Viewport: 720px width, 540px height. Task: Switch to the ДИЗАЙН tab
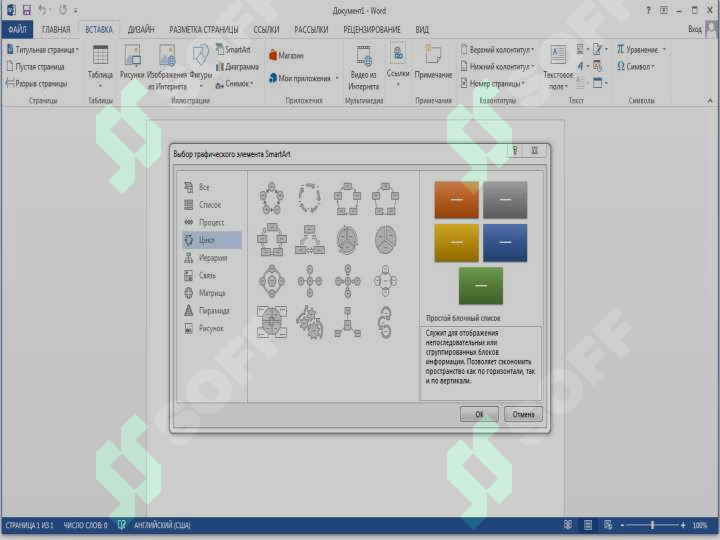pyautogui.click(x=141, y=30)
